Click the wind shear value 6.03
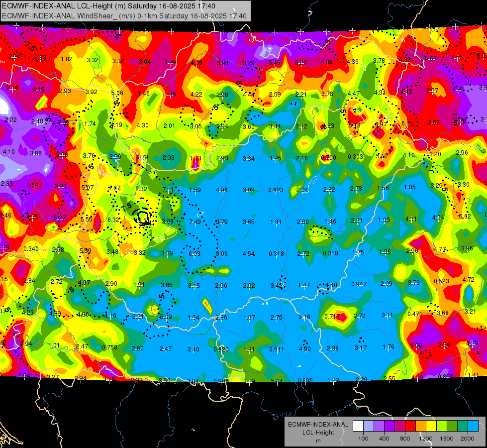Screen dimensions: 487x448 (195, 254)
